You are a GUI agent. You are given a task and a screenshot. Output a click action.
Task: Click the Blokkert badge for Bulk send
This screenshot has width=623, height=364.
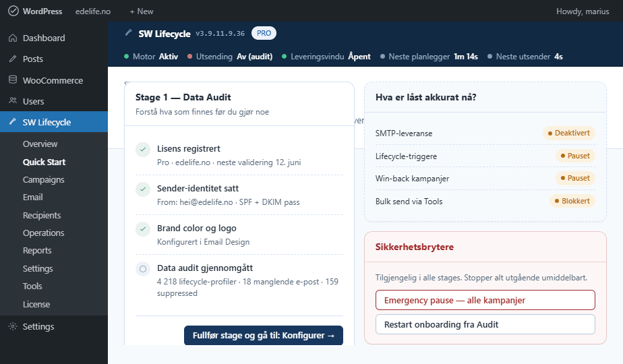(572, 201)
